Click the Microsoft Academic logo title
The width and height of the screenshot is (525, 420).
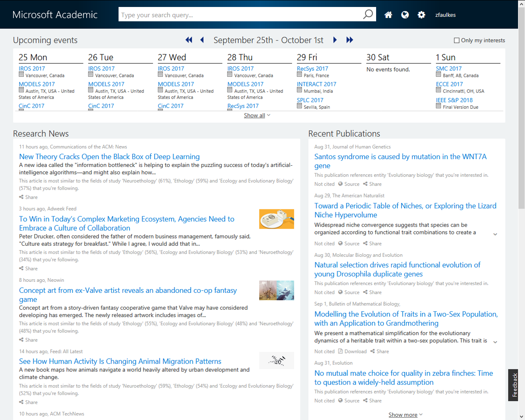55,15
